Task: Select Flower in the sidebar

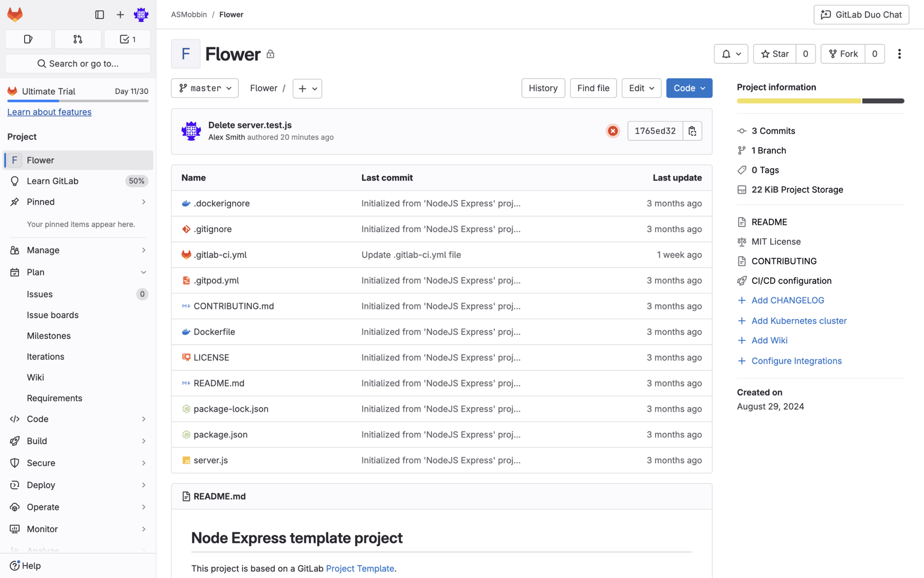Action: click(78, 160)
